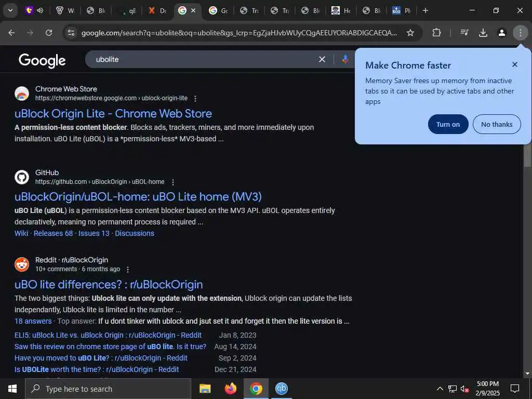Click the Chrome Web Store favicon
This screenshot has height=399, width=532.
pyautogui.click(x=22, y=94)
